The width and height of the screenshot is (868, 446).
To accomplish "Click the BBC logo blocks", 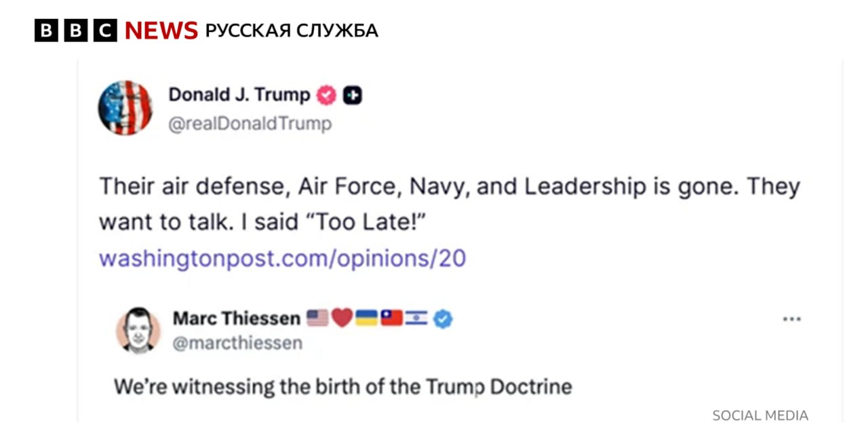I will tap(75, 31).
